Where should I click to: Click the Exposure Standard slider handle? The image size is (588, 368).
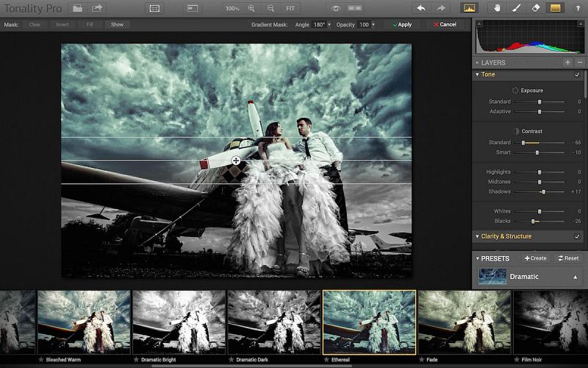tap(539, 102)
